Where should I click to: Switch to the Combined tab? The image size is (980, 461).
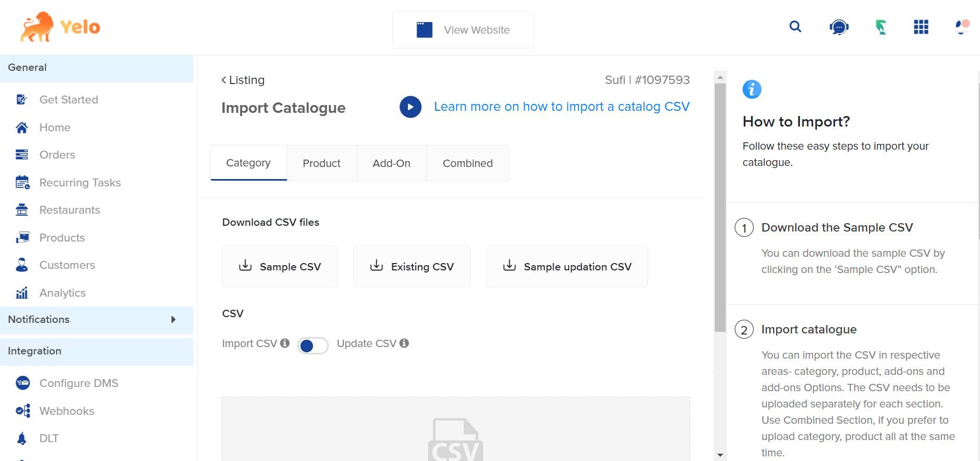(x=467, y=163)
